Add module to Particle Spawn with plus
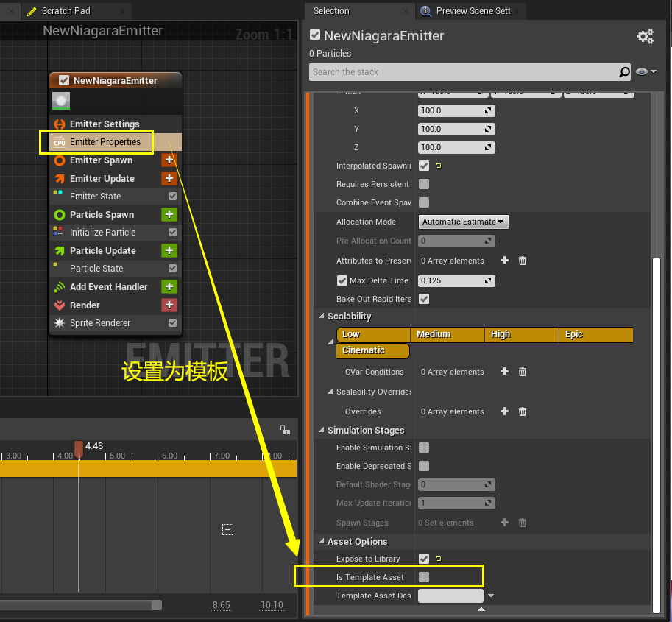The width and height of the screenshot is (672, 622). 169,214
